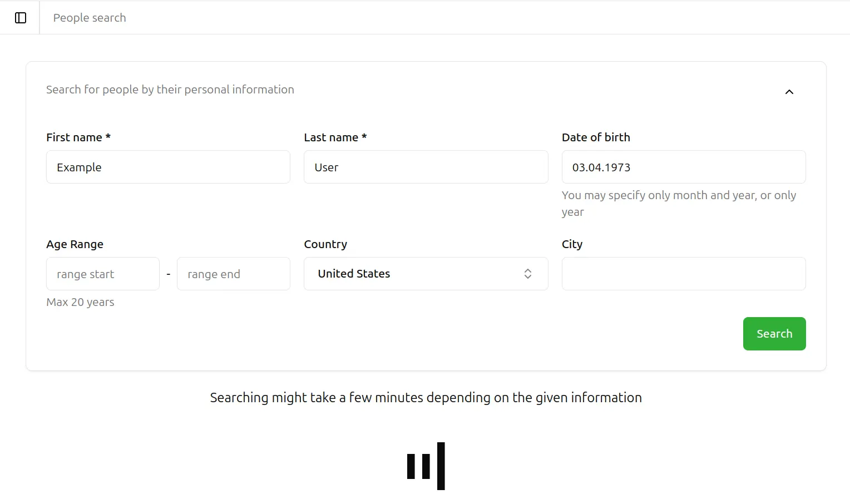Click the People search page title

(x=90, y=18)
